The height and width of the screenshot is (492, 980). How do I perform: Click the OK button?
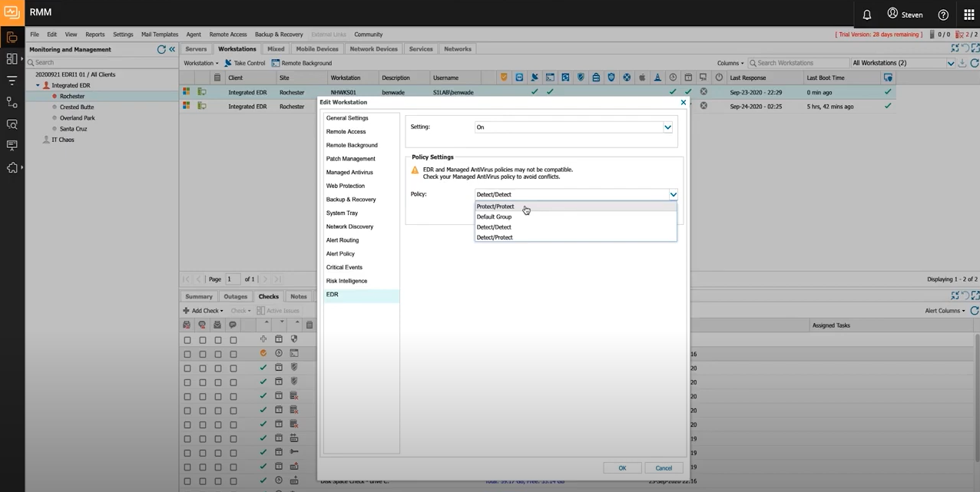[622, 467]
